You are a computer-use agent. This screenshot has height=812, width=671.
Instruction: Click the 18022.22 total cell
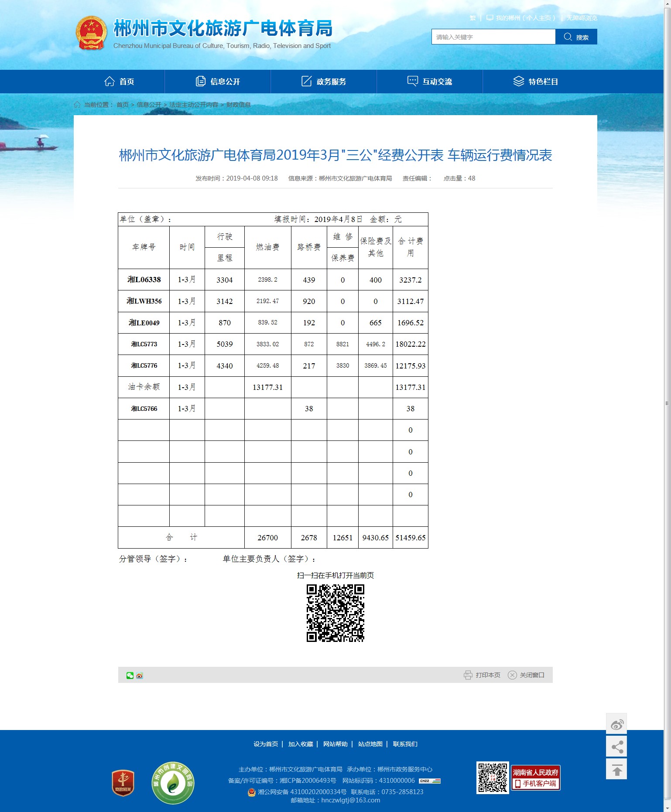tap(411, 344)
